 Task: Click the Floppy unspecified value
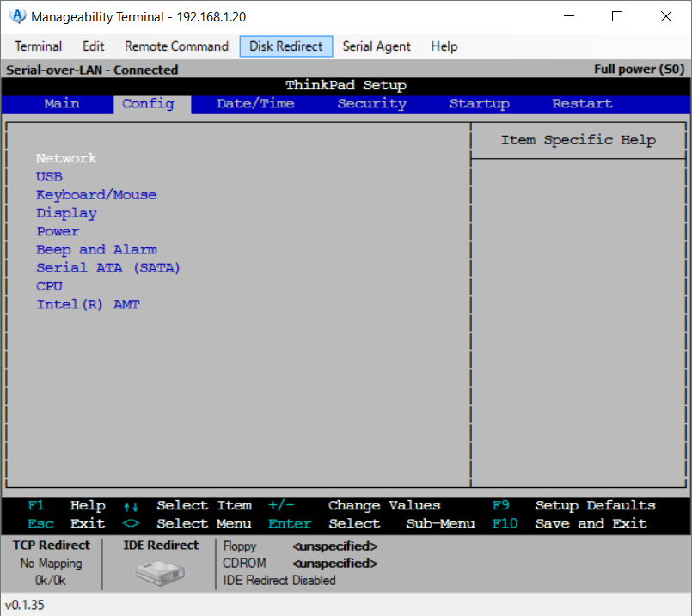334,546
